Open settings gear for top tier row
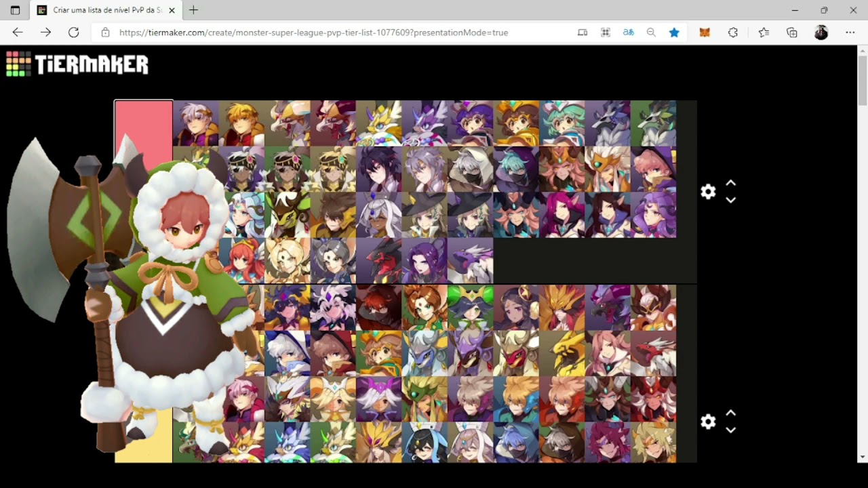The image size is (868, 488). click(x=708, y=192)
